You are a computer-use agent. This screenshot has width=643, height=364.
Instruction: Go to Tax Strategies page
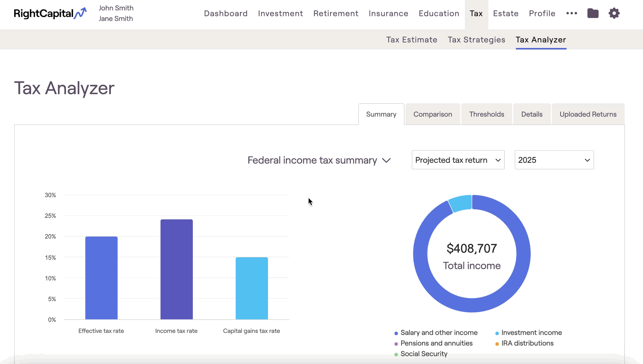[476, 40]
